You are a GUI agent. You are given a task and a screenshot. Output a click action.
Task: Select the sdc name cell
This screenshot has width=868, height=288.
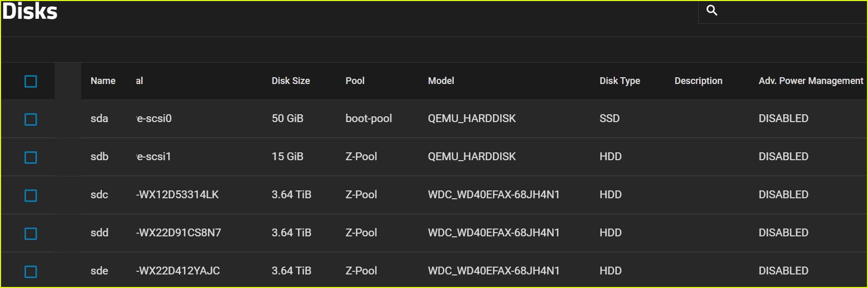click(99, 195)
